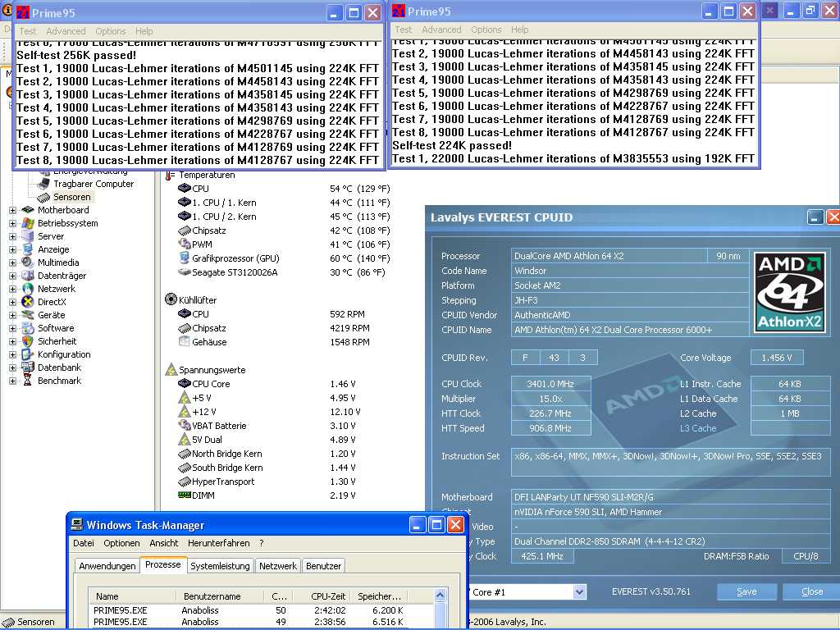Screen dimensions: 840x630
Task: Expand the Software tree node
Action: pos(12,328)
